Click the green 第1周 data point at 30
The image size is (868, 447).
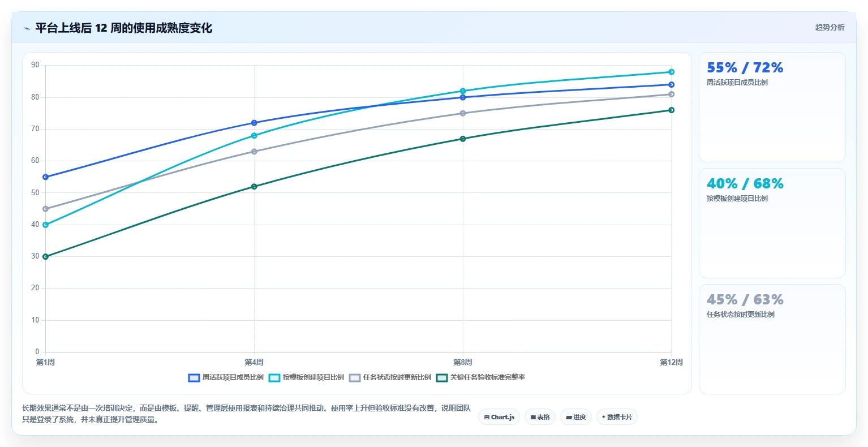[x=46, y=257]
